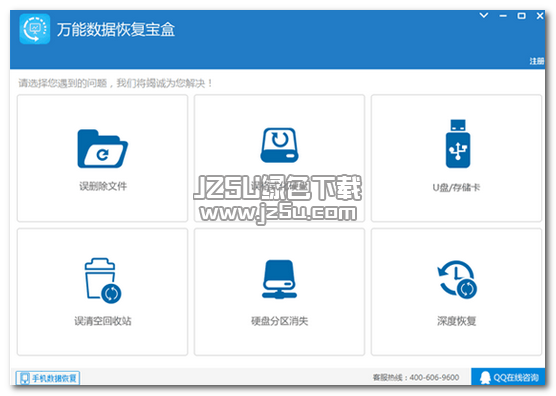The height and width of the screenshot is (396, 556).
Task: Start deep recovery via the clock icon
Action: tap(457, 279)
